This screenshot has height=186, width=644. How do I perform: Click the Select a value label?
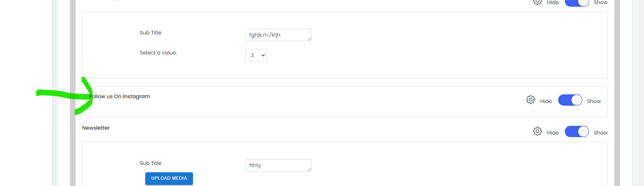pos(158,53)
